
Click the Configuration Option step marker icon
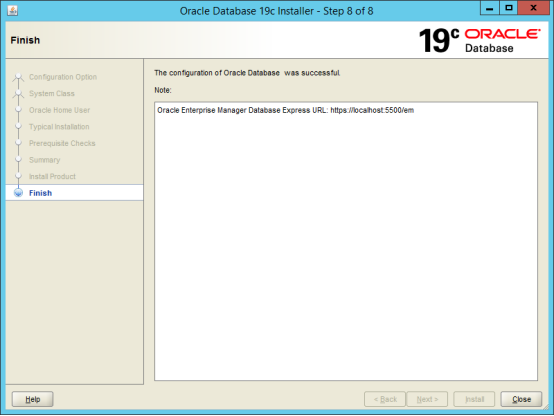point(18,77)
